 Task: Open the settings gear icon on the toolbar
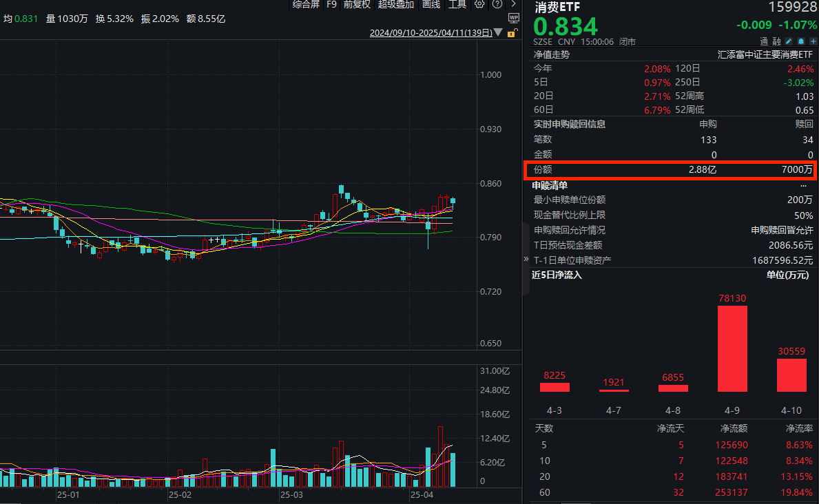[479, 4]
